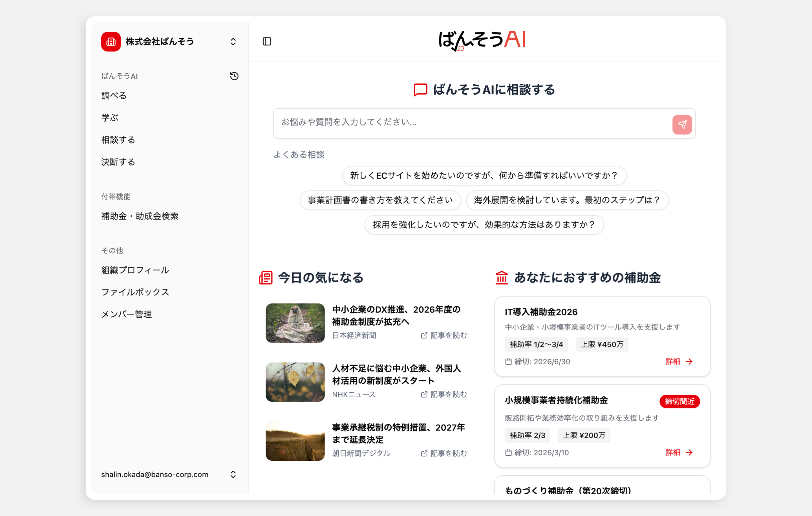The width and height of the screenshot is (812, 516).
Task: Click the speech bubble icon beside ばんそうAIに相談する
Action: [x=420, y=90]
